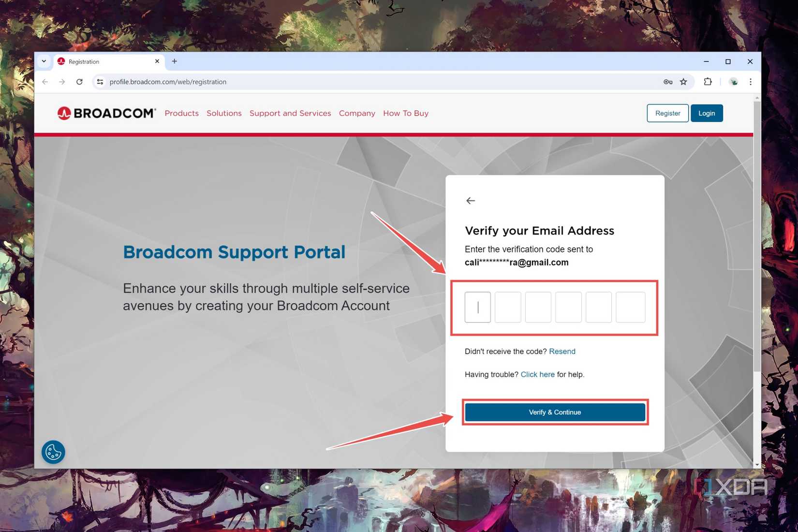Screen dimensions: 798x532
Task: Open Support and Services menu
Action: pyautogui.click(x=290, y=113)
